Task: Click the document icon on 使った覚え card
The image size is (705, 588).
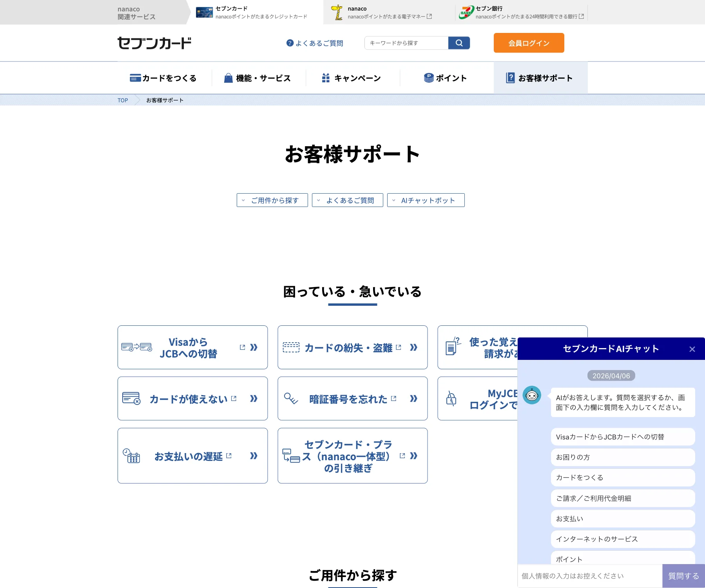Action: click(453, 347)
